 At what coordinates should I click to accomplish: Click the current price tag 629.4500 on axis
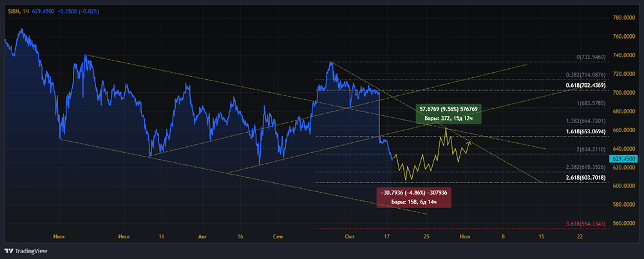coord(623,158)
